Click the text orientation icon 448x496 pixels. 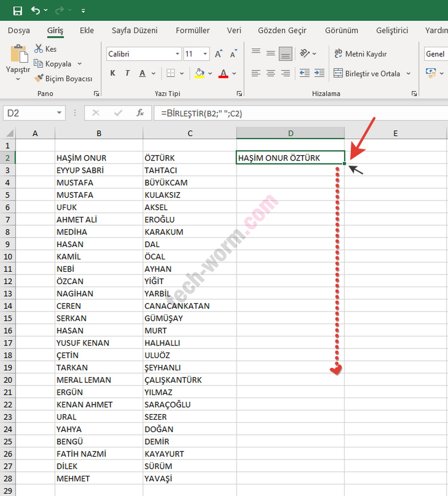304,54
